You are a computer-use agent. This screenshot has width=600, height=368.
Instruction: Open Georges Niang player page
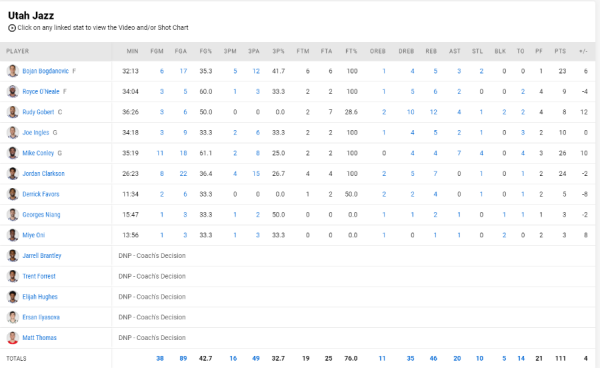[41, 215]
